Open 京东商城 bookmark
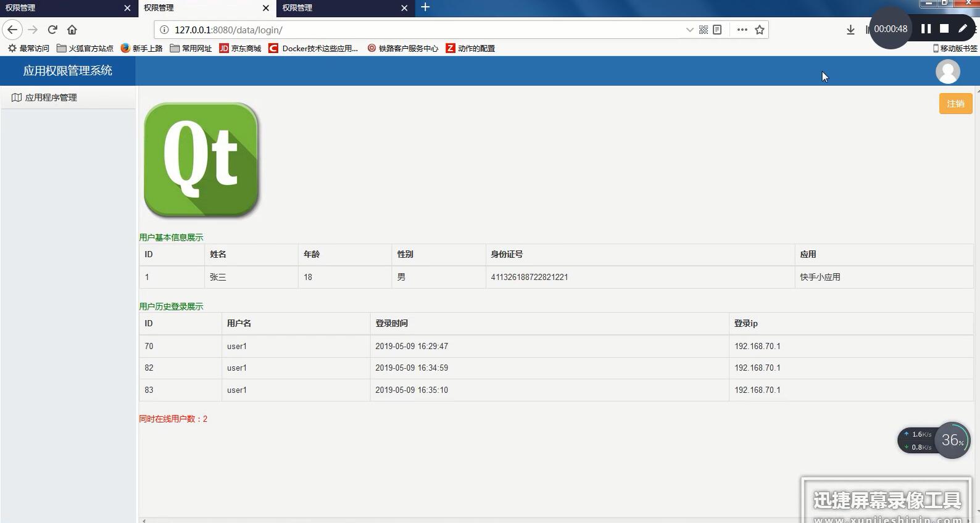Image resolution: width=980 pixels, height=523 pixels. (x=240, y=48)
